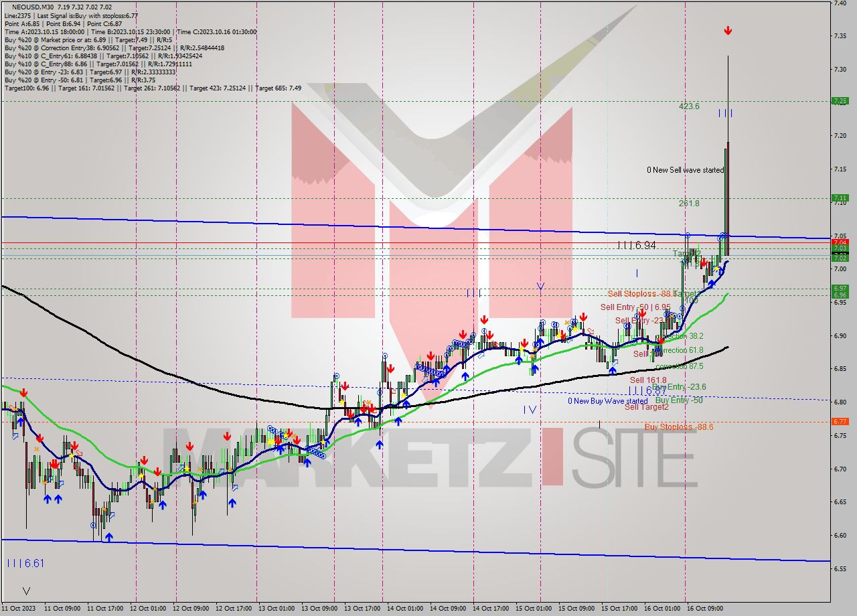The width and height of the screenshot is (857, 616).
Task: Click the green 7.11 price tag on the axis
Action: [x=840, y=198]
